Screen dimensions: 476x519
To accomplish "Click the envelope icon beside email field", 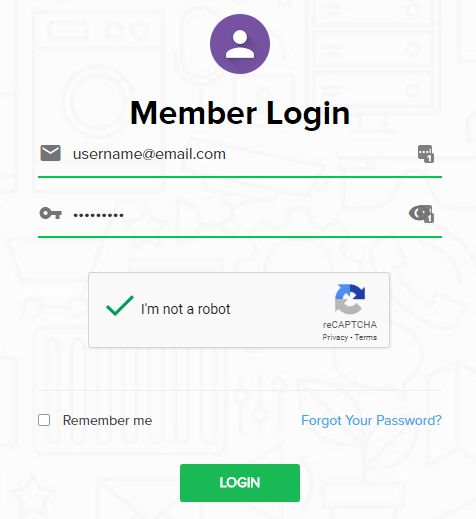I will pyautogui.click(x=50, y=153).
